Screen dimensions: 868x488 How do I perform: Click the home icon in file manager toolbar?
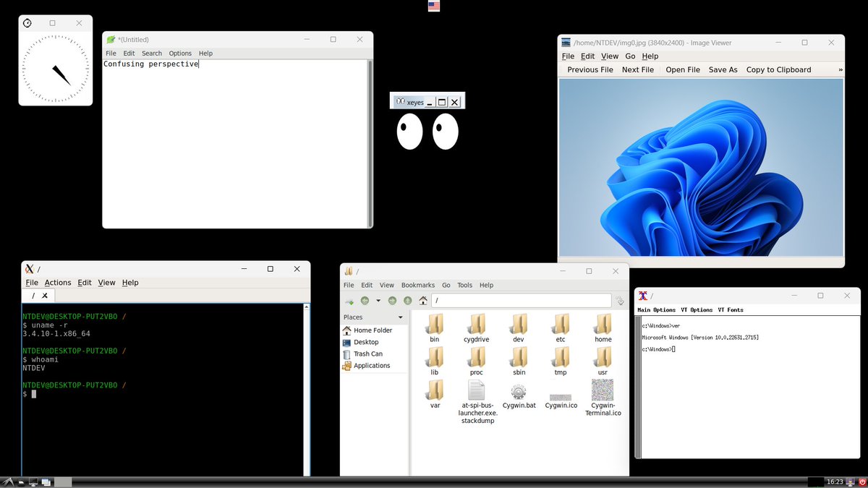(423, 301)
